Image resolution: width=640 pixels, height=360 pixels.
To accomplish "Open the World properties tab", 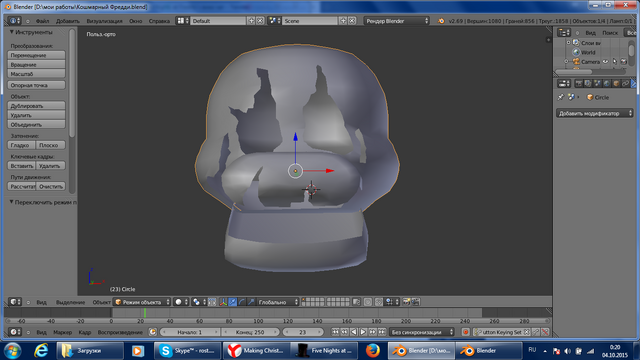I will pyautogui.click(x=607, y=84).
